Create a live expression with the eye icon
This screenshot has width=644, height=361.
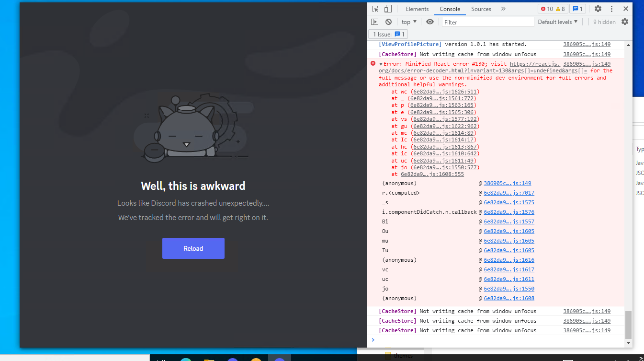coord(430,22)
